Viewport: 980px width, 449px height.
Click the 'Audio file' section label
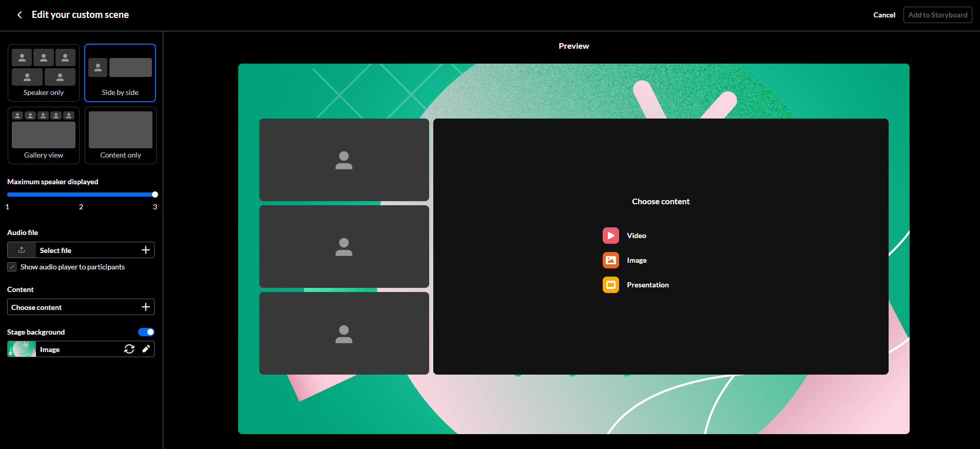tap(23, 232)
